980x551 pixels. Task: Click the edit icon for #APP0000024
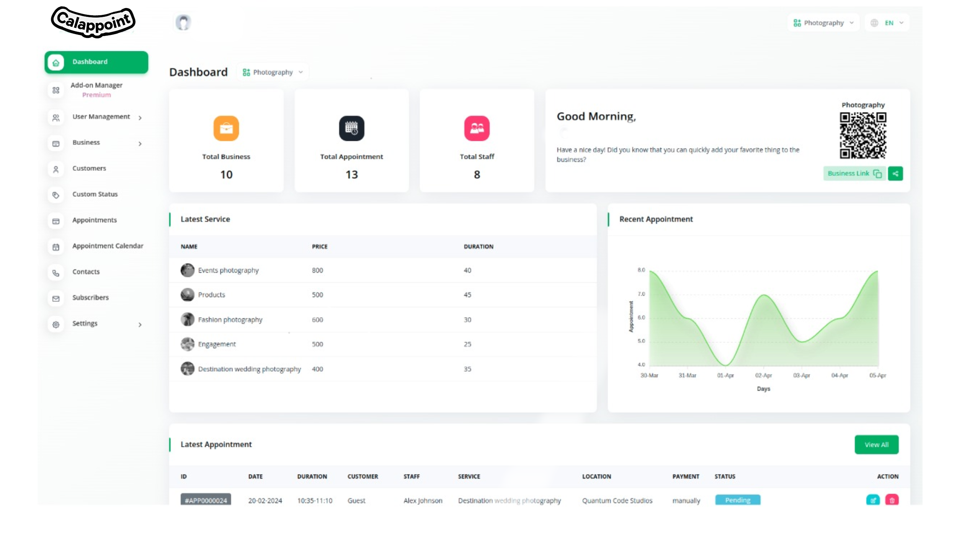click(x=873, y=500)
